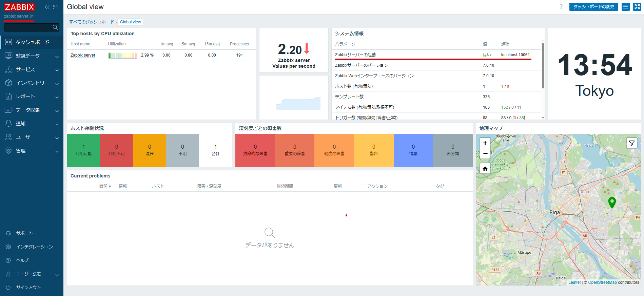Open サポート headset icon
Screen dimensions: 644x296
click(8, 233)
